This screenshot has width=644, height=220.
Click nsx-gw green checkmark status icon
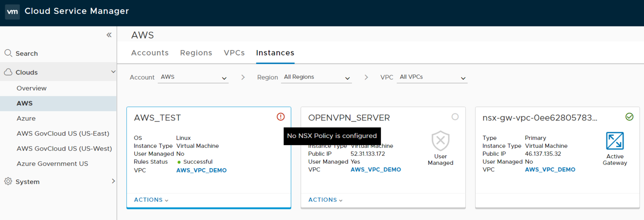coord(629,117)
